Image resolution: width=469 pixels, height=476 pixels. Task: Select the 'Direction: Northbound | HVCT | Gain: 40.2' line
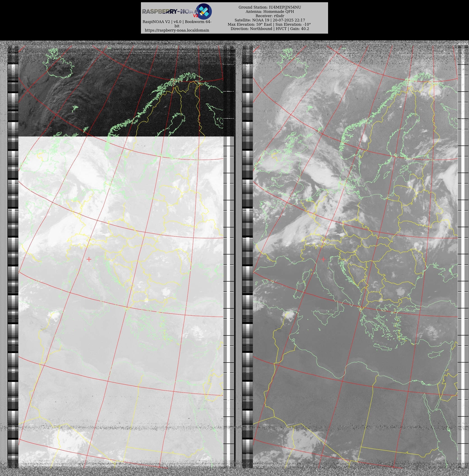(x=270, y=29)
